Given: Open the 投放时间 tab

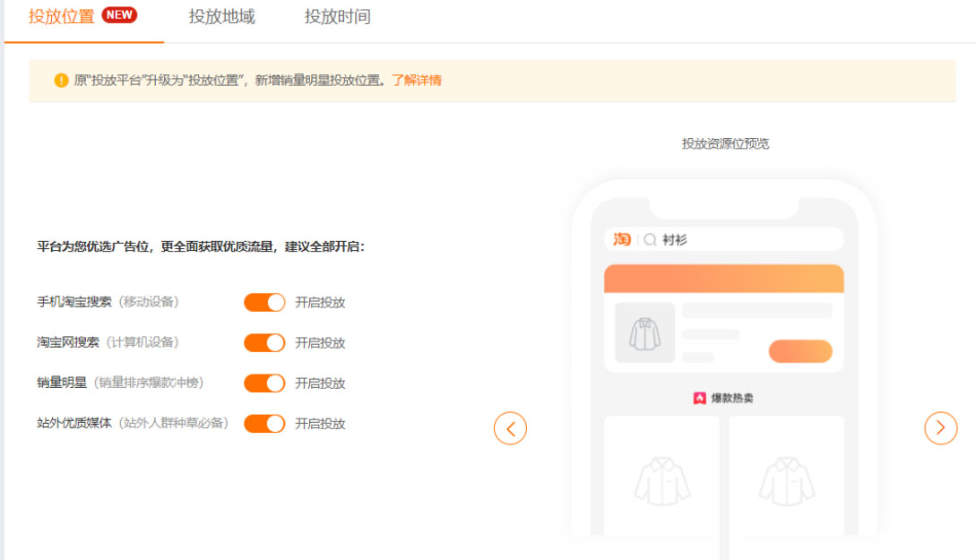Looking at the screenshot, I should [337, 17].
